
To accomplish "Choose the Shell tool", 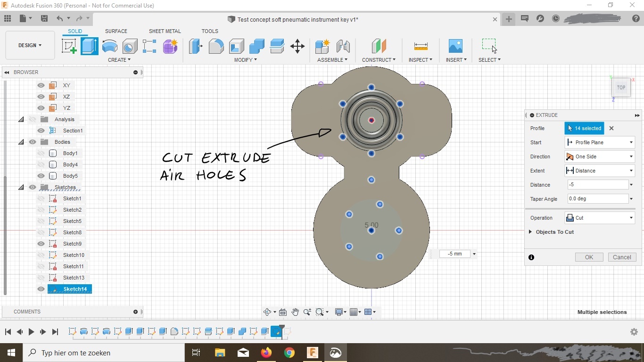I will click(237, 46).
